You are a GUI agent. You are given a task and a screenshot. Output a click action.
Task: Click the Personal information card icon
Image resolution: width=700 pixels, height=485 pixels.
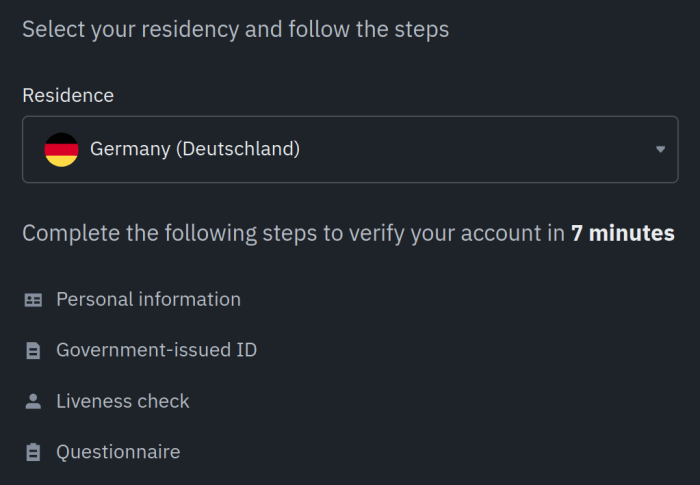[33, 300]
